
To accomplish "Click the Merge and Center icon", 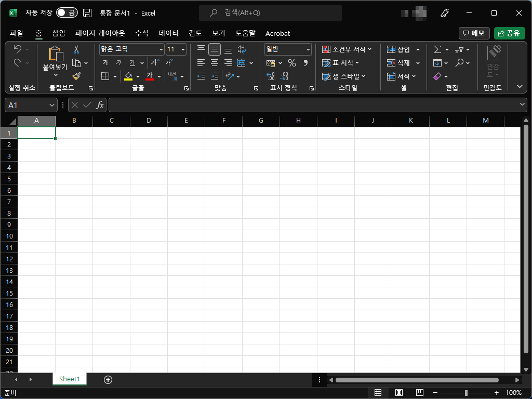I will (x=241, y=62).
